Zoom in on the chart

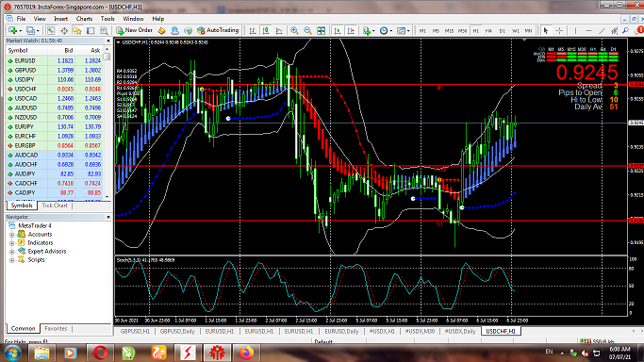click(294, 30)
